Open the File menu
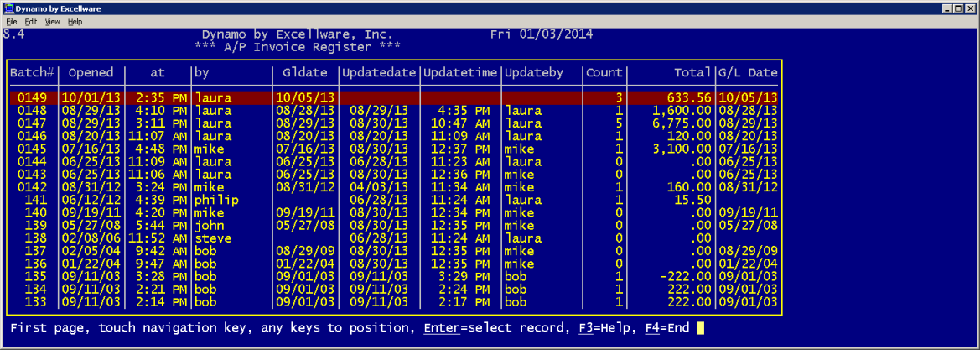This screenshot has width=980, height=350. (12, 21)
